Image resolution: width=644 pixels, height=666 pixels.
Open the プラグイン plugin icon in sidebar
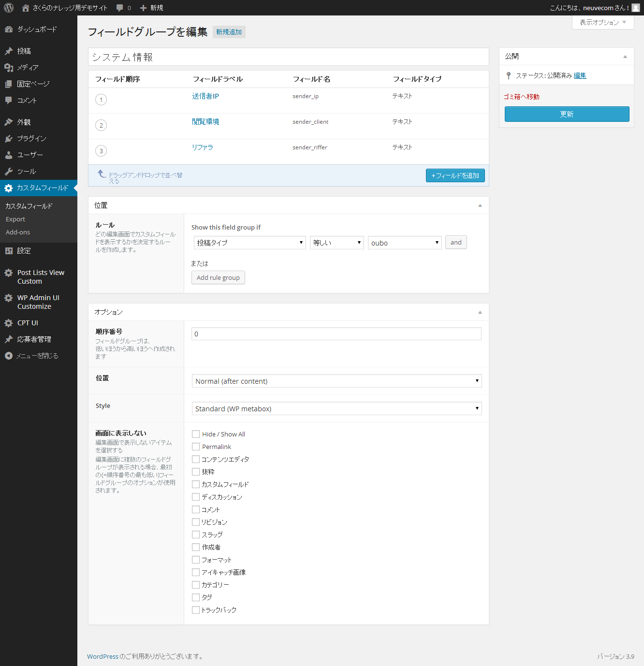[9, 139]
